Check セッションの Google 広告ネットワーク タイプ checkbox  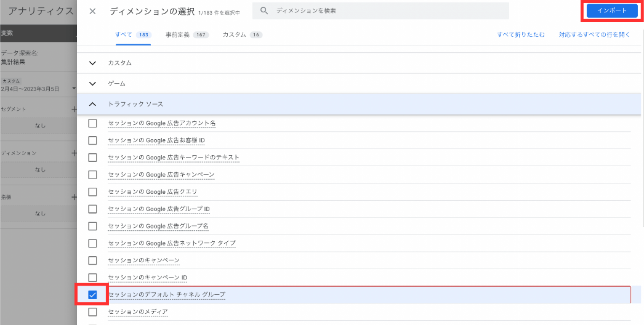(92, 243)
